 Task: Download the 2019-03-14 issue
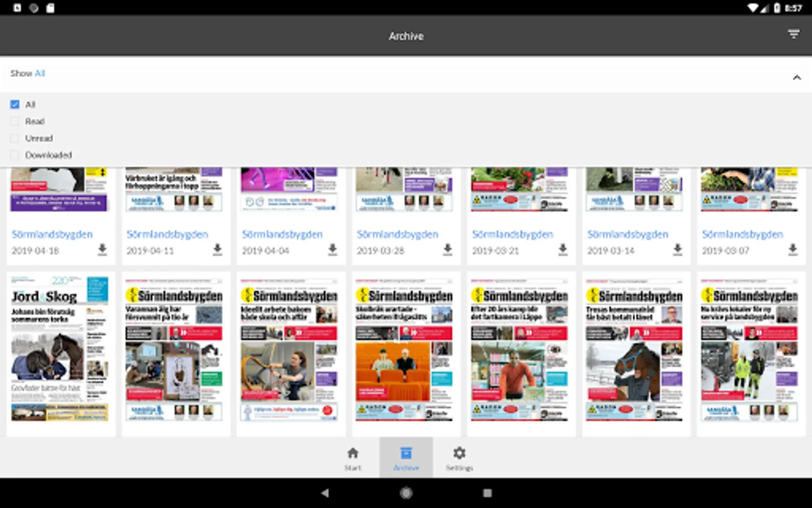pyautogui.click(x=678, y=249)
